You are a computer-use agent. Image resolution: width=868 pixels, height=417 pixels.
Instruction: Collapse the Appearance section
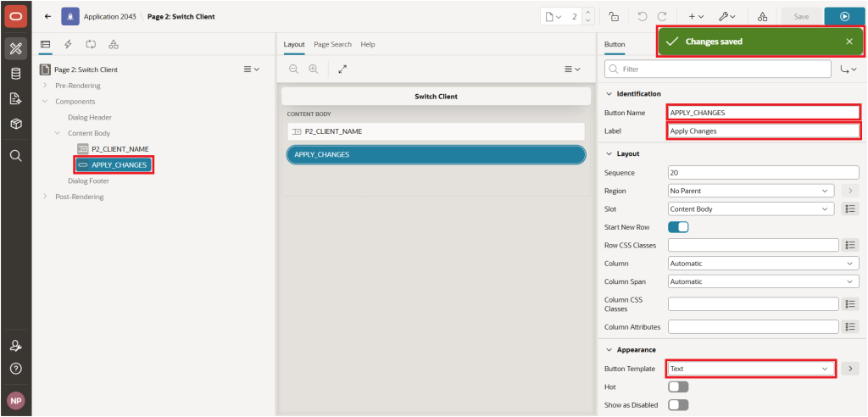click(x=609, y=350)
